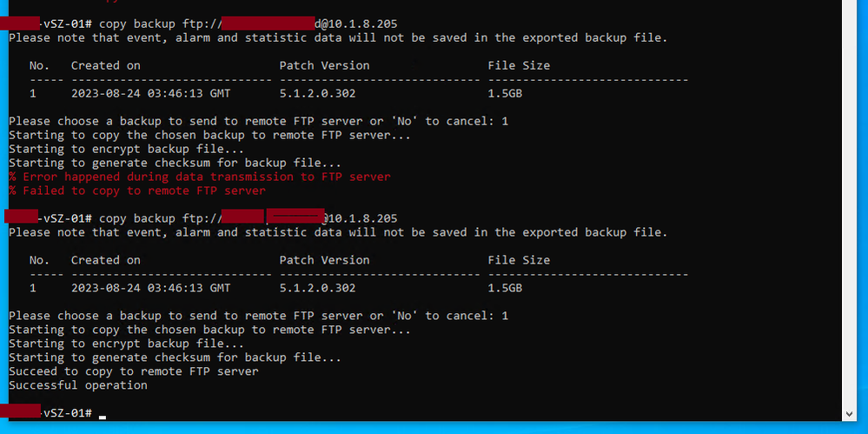The image size is (868, 434).
Task: Click the '1.5GB' value in the first table
Action: [505, 93]
